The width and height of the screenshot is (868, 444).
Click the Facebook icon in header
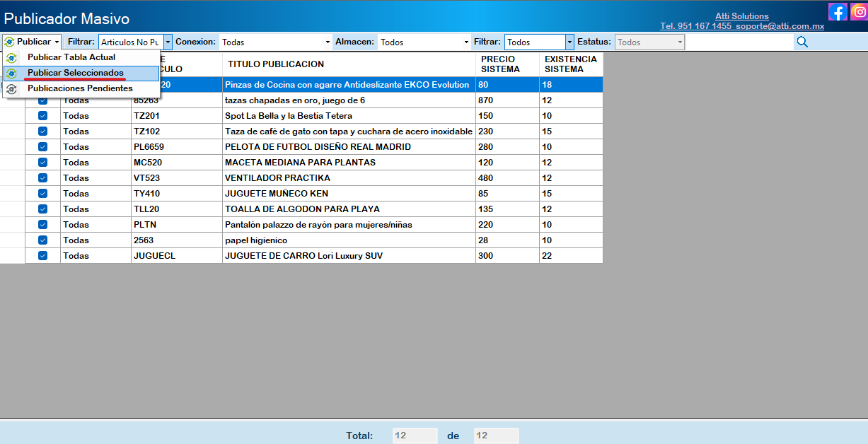(x=838, y=11)
